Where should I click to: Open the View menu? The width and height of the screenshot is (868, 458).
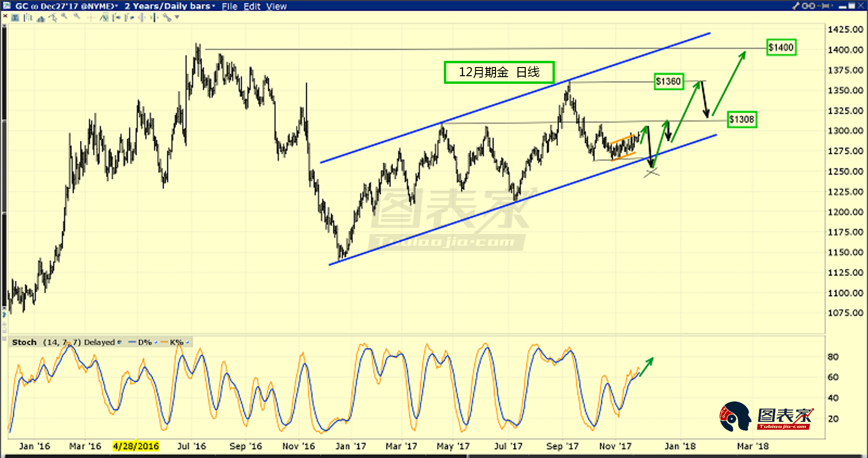(276, 6)
